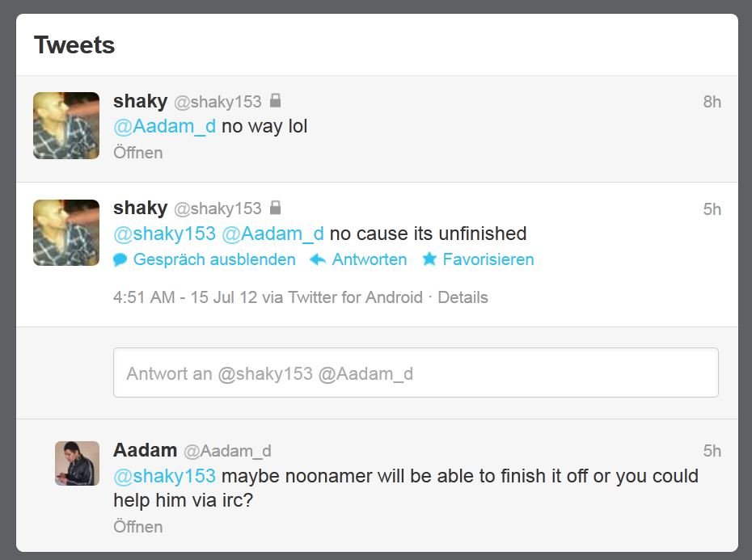Click the star icon beside Favorisieren
Viewport: 752px width, 560px height.
click(429, 259)
